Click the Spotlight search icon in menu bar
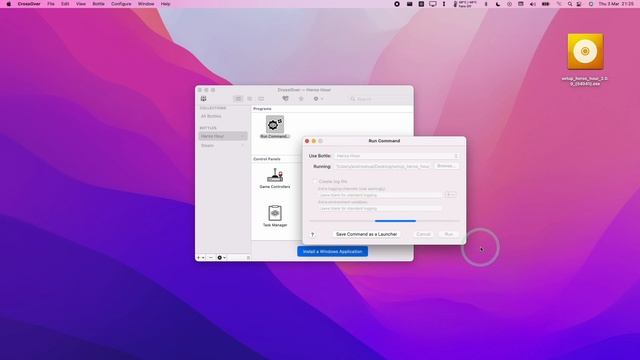The image size is (640, 360). coord(569,4)
